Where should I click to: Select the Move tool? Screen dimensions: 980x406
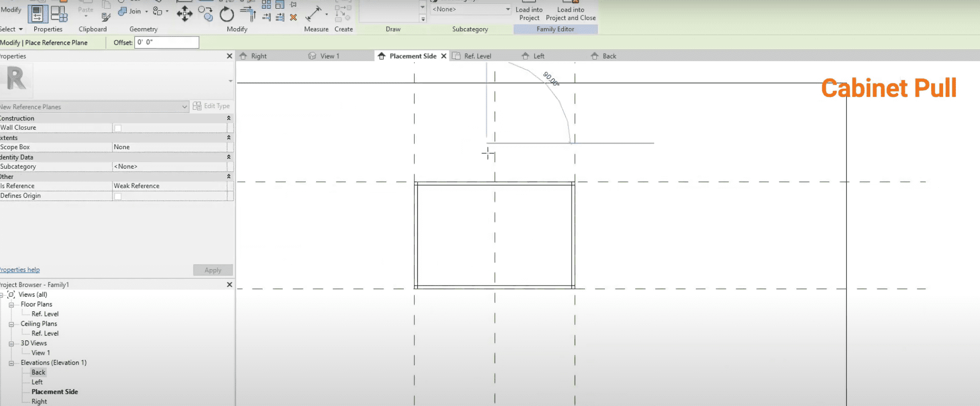(184, 13)
